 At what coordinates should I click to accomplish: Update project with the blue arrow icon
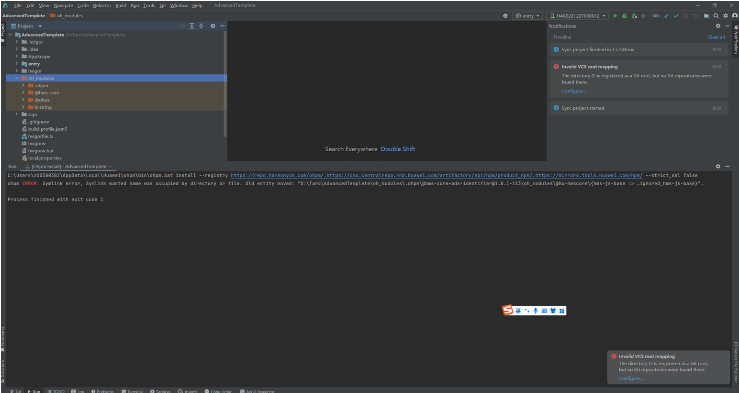(666, 16)
